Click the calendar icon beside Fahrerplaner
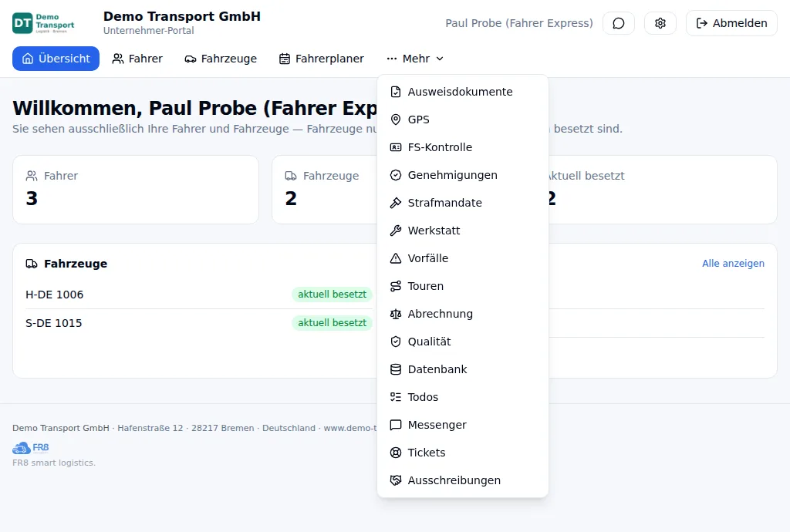Image resolution: width=790 pixels, height=532 pixels. coord(285,59)
